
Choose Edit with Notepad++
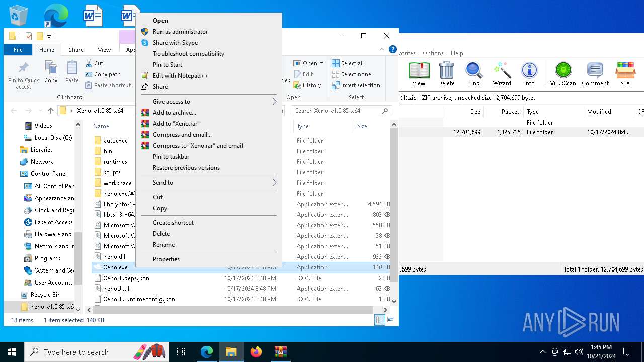pos(209,76)
